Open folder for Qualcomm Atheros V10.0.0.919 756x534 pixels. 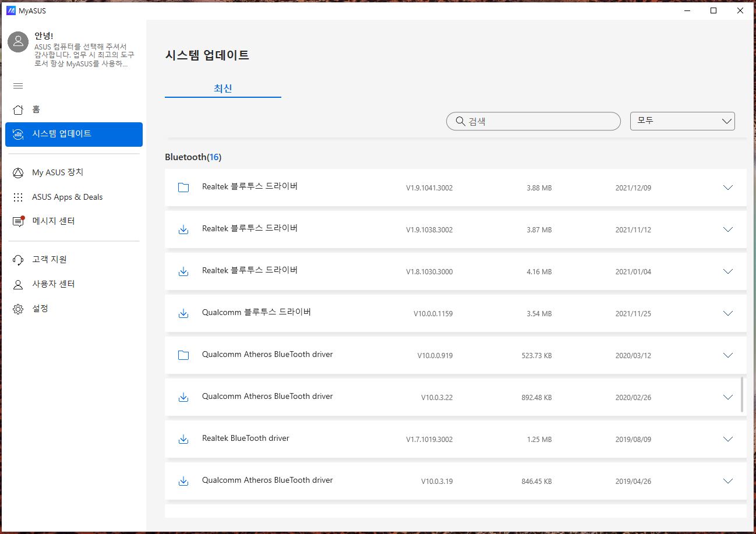[183, 355]
